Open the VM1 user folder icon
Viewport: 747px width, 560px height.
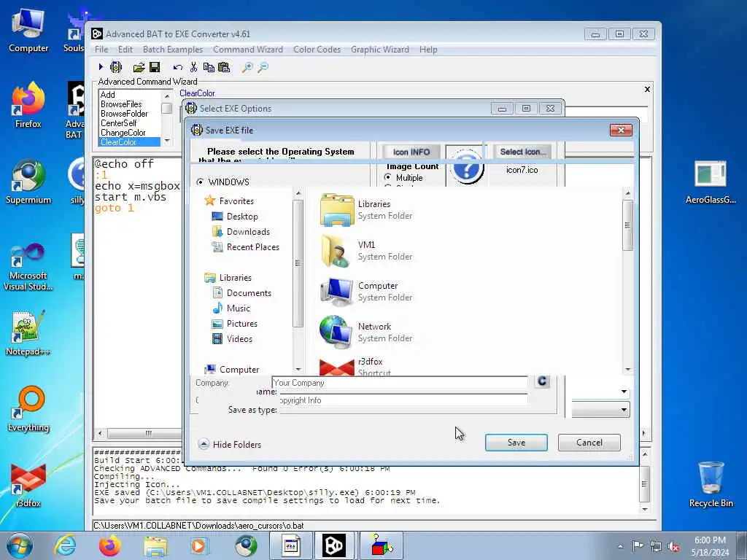pyautogui.click(x=337, y=251)
